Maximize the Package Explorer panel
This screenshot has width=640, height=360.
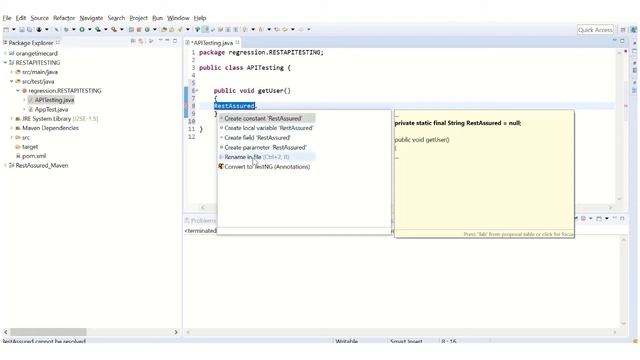point(175,41)
